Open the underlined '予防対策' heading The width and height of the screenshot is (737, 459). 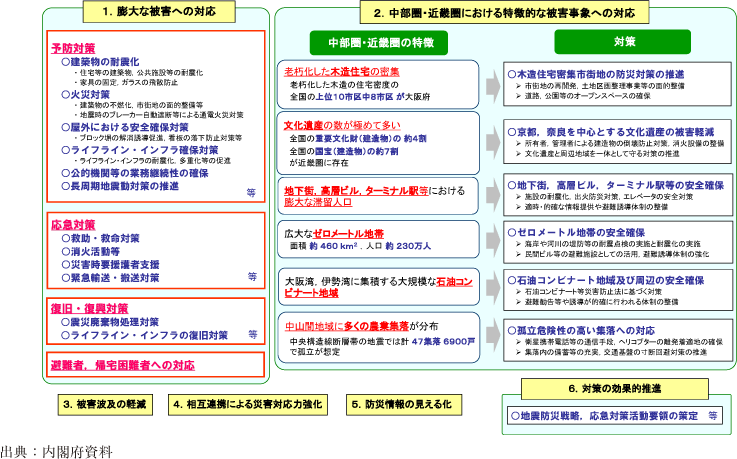pyautogui.click(x=73, y=48)
